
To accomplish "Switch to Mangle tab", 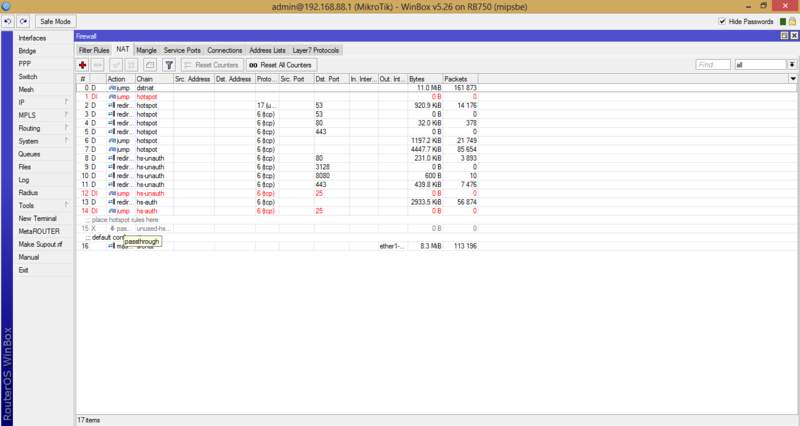I will [x=146, y=50].
